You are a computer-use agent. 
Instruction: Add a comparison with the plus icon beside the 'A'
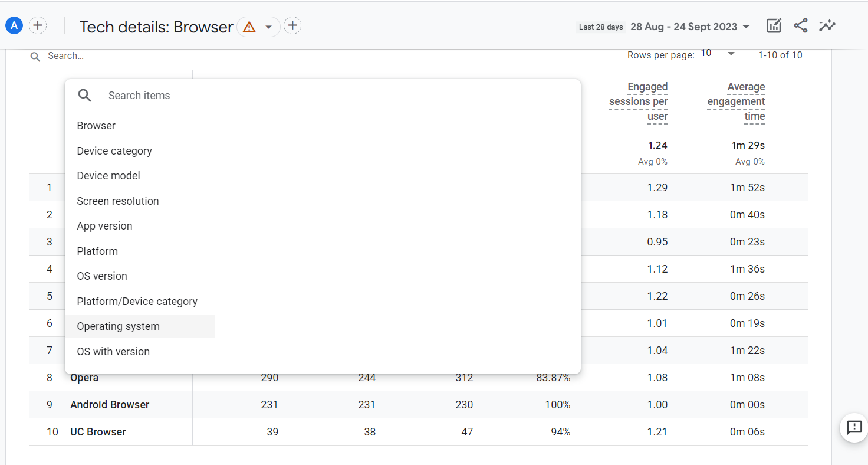pyautogui.click(x=38, y=25)
